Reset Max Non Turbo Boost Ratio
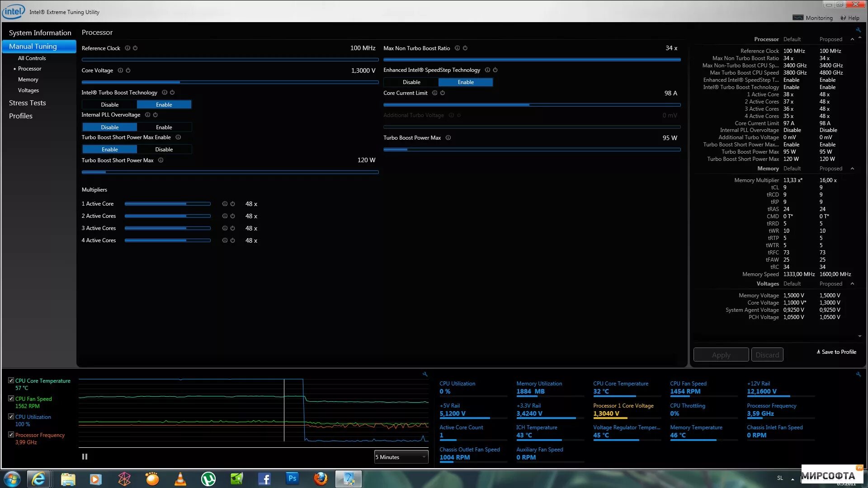The image size is (868, 488). tap(465, 48)
